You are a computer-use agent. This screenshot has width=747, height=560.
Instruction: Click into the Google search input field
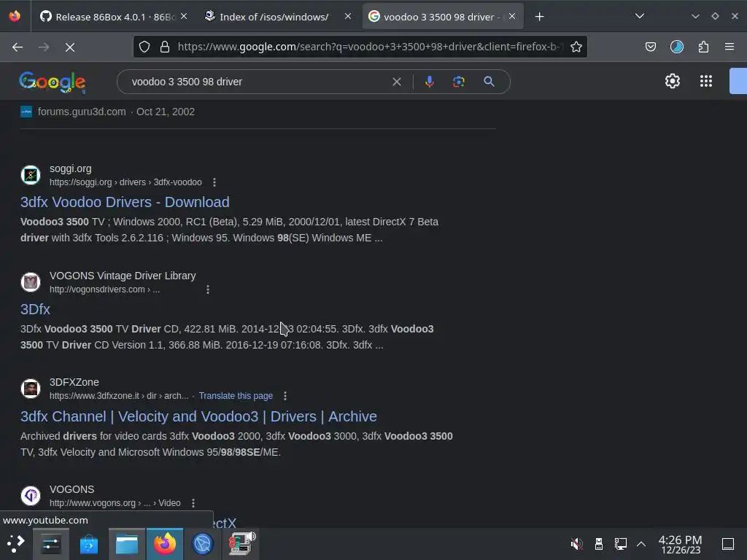[x=258, y=82]
